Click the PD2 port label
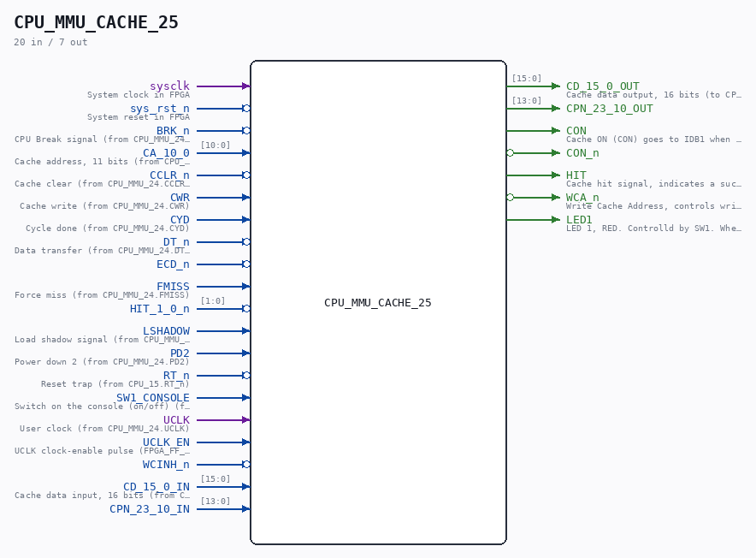 pos(180,353)
